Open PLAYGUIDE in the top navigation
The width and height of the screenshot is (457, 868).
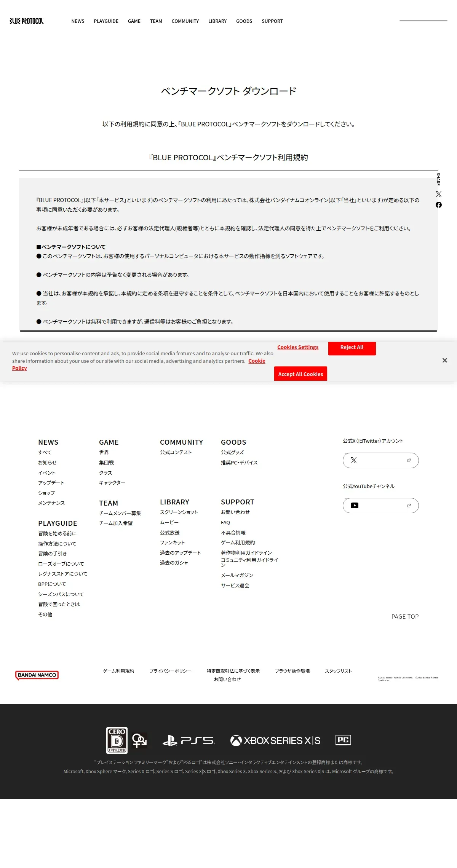(x=106, y=21)
